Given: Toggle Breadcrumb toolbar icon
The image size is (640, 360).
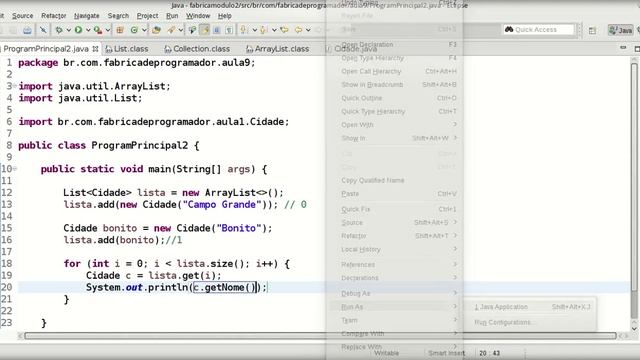Looking at the screenshot, I should click(x=192, y=30).
